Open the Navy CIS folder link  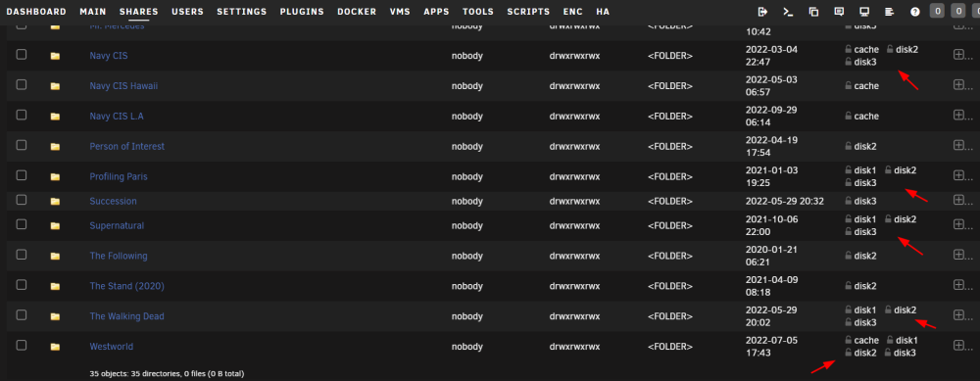(109, 56)
